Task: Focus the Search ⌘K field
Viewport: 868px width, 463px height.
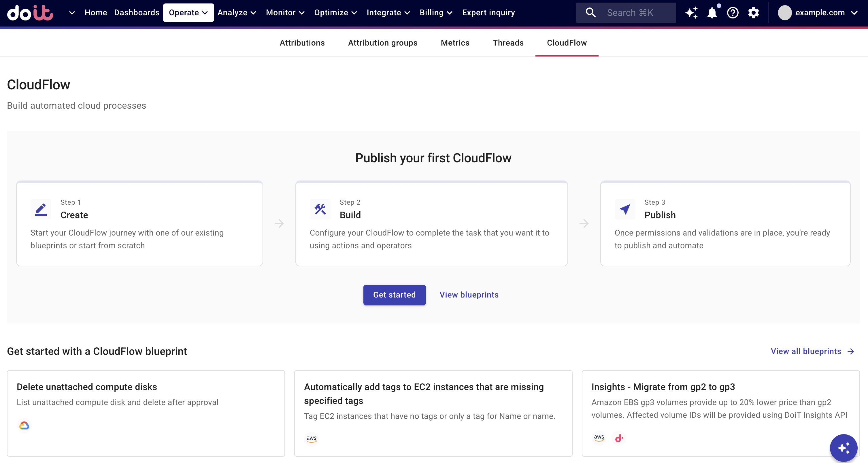Action: 626,13
